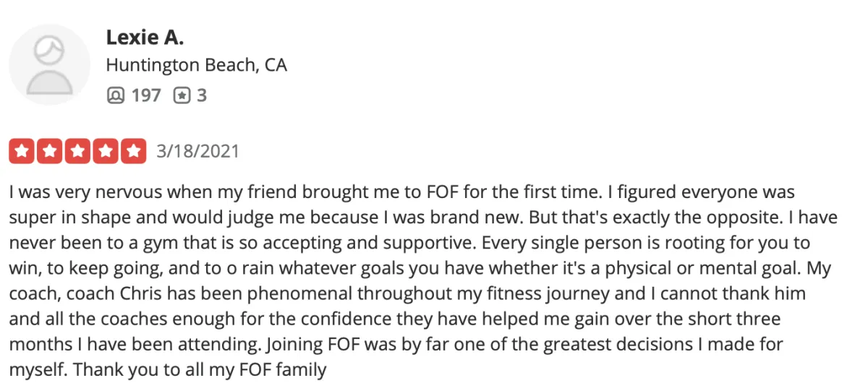
Task: Select the friend count 197
Action: click(x=146, y=95)
